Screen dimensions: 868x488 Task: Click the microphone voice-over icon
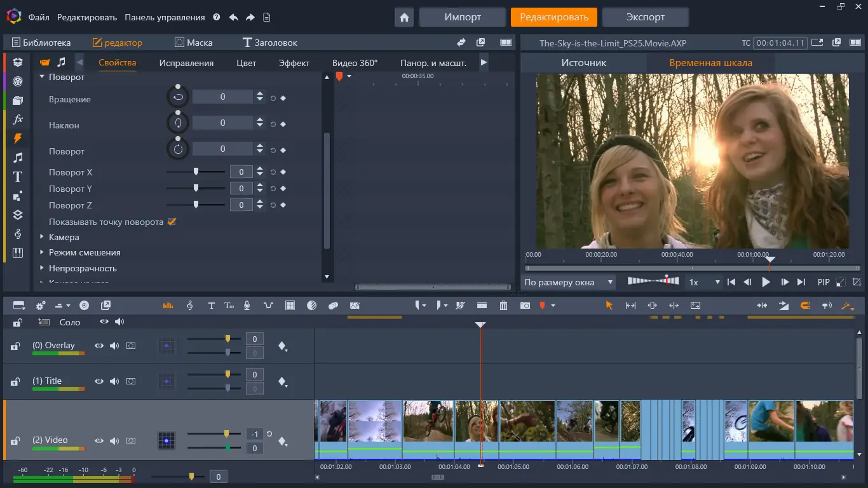coord(247,306)
